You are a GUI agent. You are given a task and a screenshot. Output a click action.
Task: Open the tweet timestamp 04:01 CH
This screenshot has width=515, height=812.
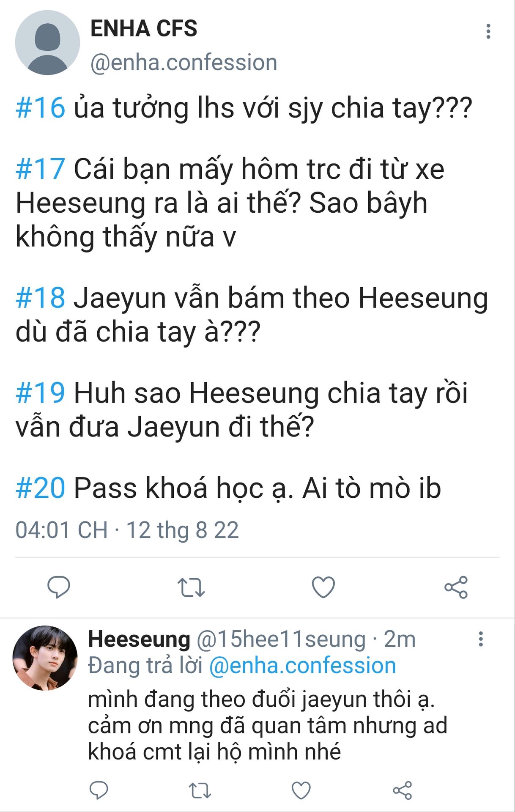coord(62,530)
